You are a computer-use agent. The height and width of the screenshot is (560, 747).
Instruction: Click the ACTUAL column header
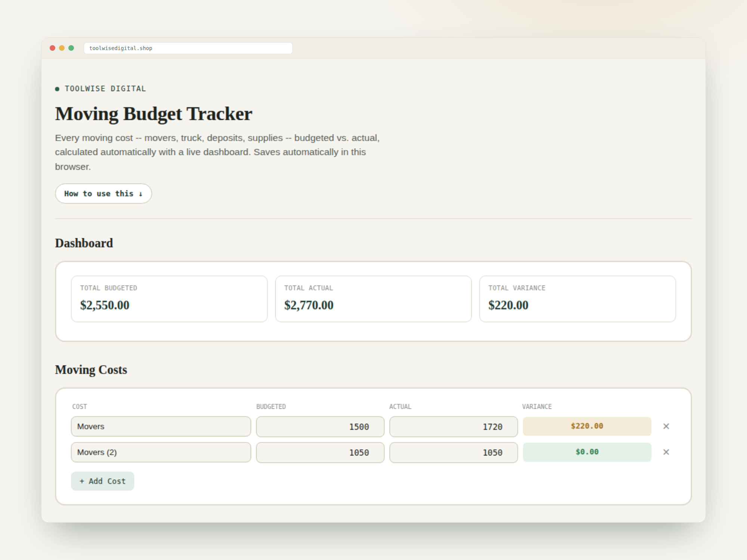[x=400, y=407]
